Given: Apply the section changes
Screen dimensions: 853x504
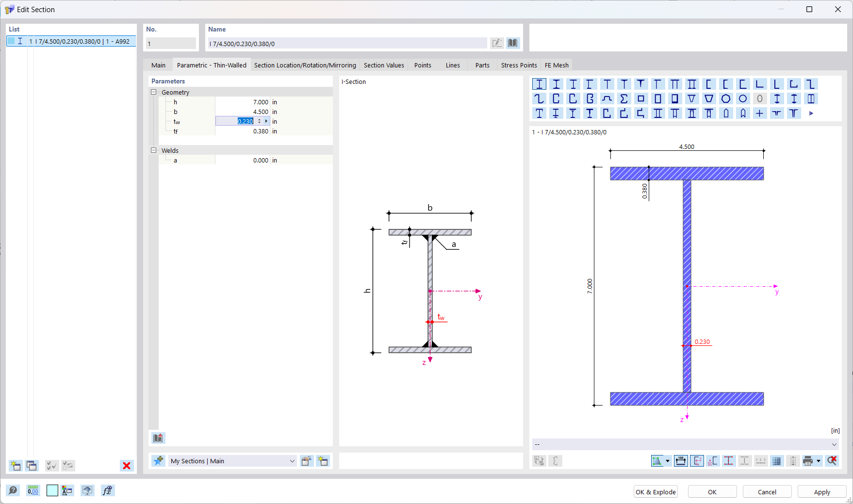Looking at the screenshot, I should coord(821,491).
